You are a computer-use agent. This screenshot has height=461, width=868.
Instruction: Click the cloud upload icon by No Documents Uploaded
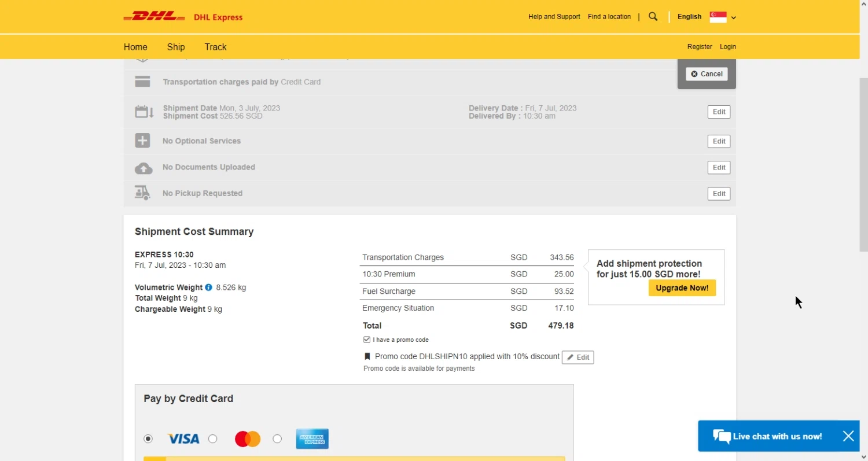coord(144,168)
